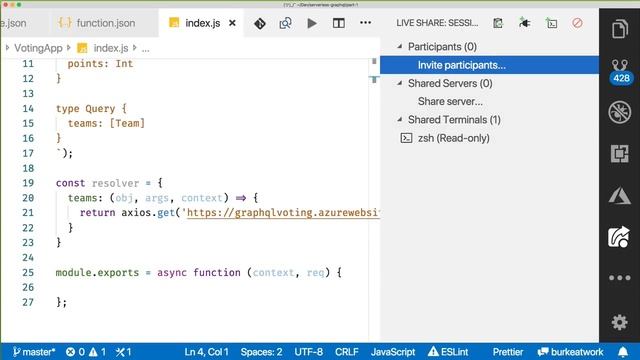
Task: Click Invite participants...
Action: 489,65
